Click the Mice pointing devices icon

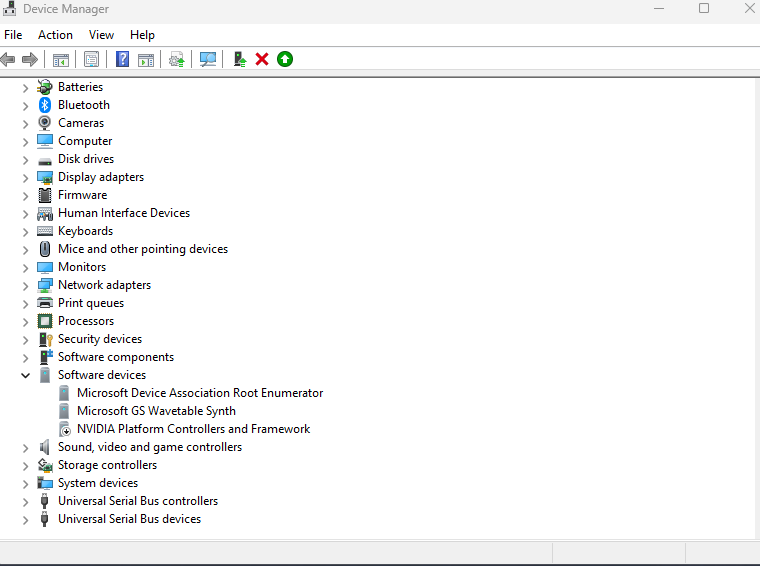click(x=45, y=249)
